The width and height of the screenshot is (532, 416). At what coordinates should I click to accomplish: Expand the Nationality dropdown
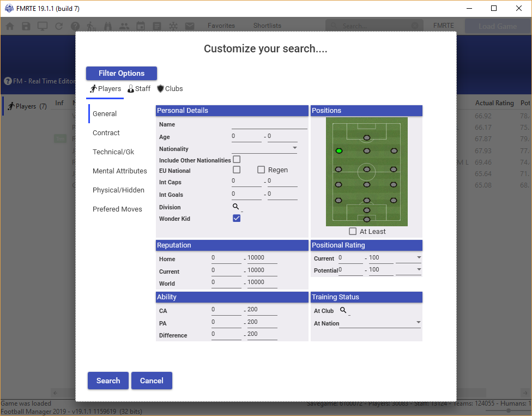295,148
